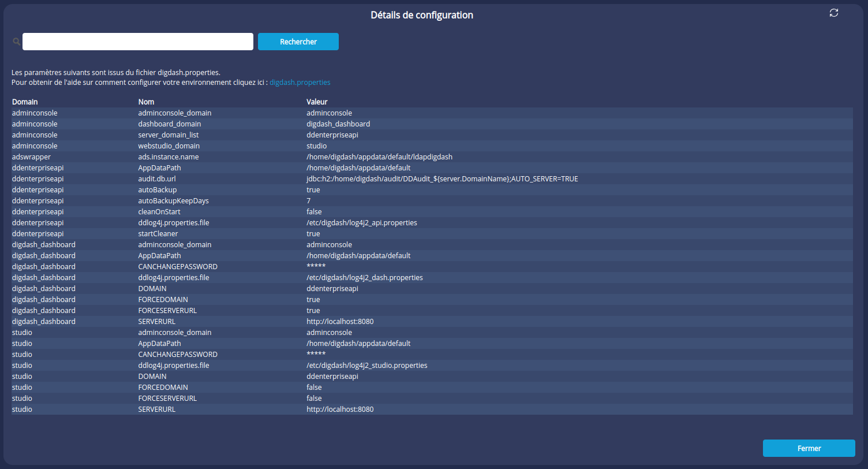The width and height of the screenshot is (868, 469).
Task: Select the dashboard_domain parameter name
Action: click(x=169, y=124)
